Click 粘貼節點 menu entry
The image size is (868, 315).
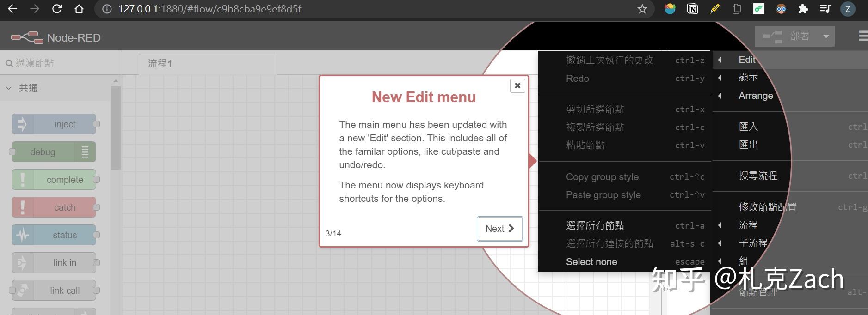(x=625, y=145)
